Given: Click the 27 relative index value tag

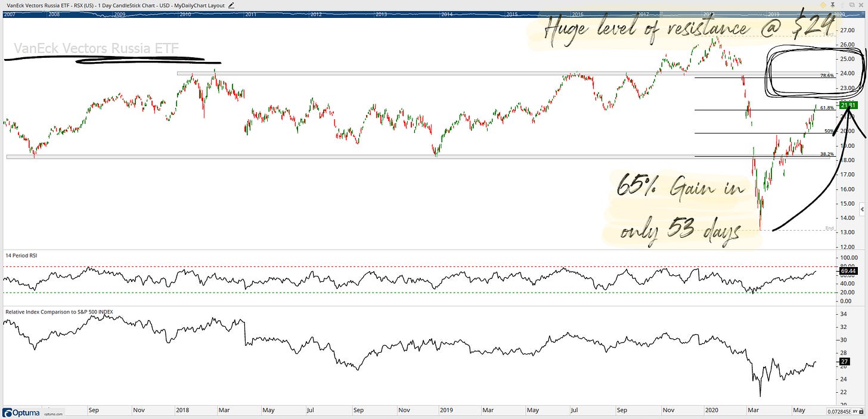Looking at the screenshot, I should pos(844,361).
